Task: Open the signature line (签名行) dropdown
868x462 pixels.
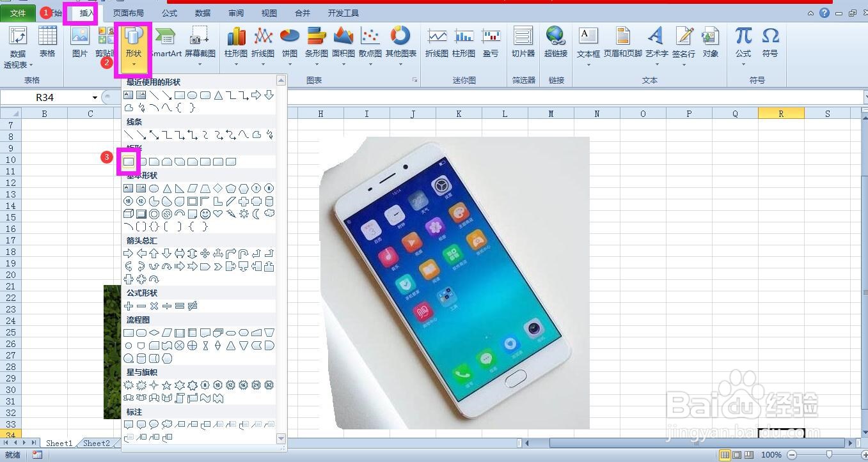Action: (684, 64)
